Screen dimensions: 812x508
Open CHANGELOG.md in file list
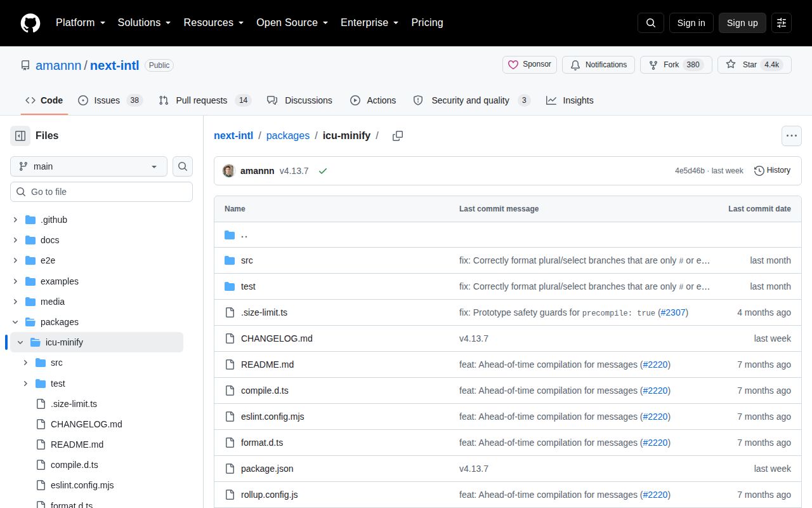pos(277,338)
